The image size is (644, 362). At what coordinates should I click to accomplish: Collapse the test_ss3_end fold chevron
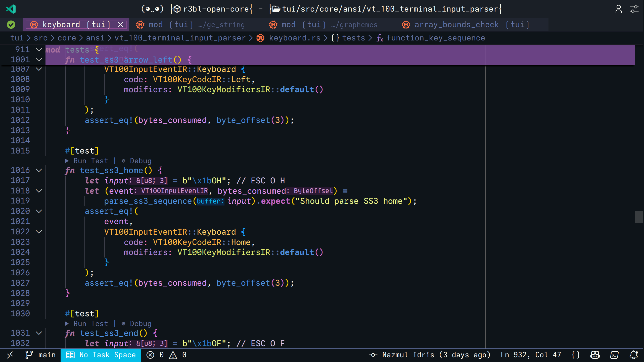tap(39, 333)
